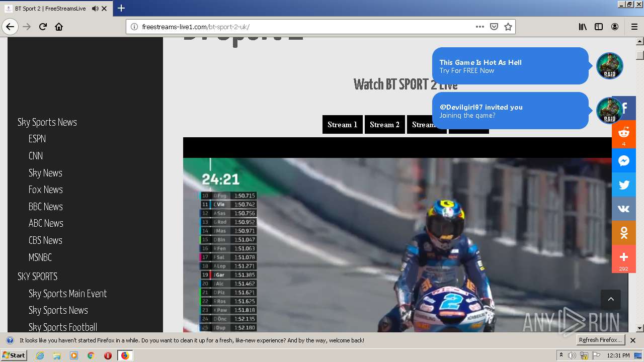Select Firefox taskbar button
This screenshot has width=644, height=362.
125,355
